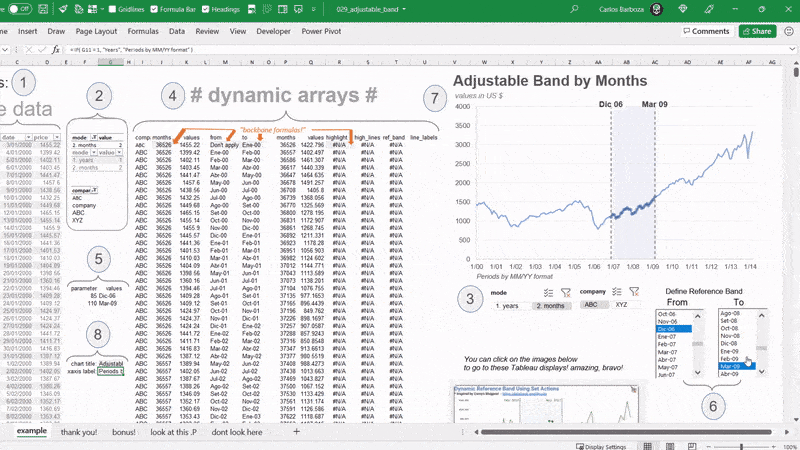Clear filter on company slicer
Image resolution: width=800 pixels, height=450 pixels.
(634, 291)
